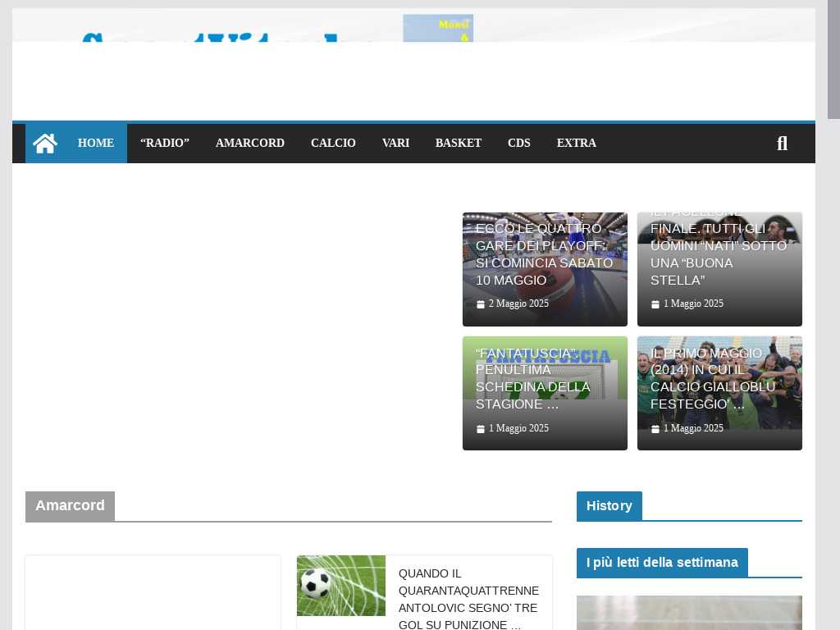
Task: Click date on Primo Maggio giallоblu card
Action: pyautogui.click(x=693, y=428)
